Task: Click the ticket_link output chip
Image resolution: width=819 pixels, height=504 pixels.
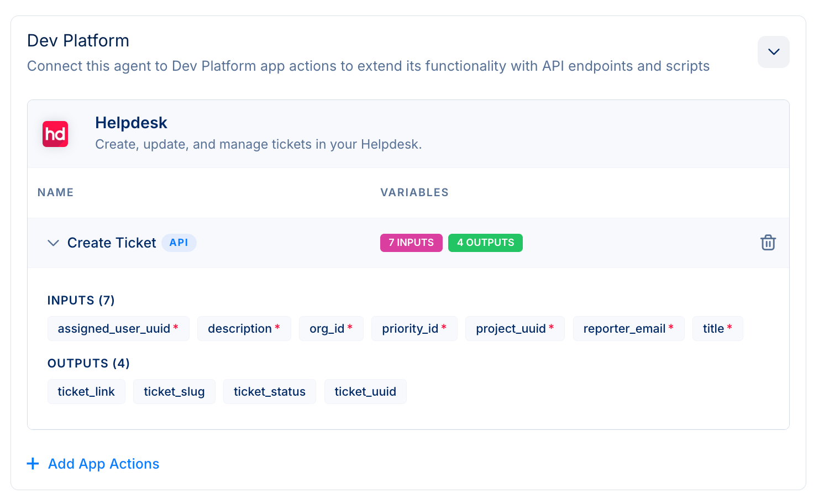Action: pyautogui.click(x=86, y=392)
